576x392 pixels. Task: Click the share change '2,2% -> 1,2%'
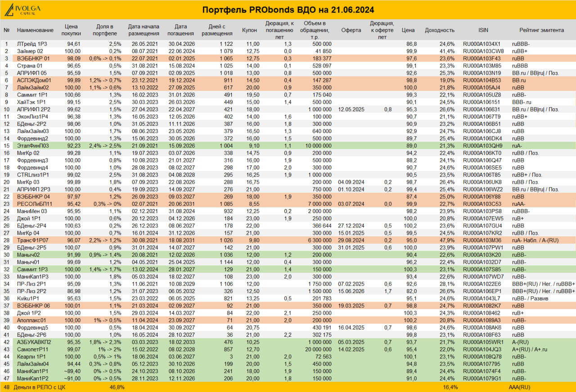click(105, 240)
